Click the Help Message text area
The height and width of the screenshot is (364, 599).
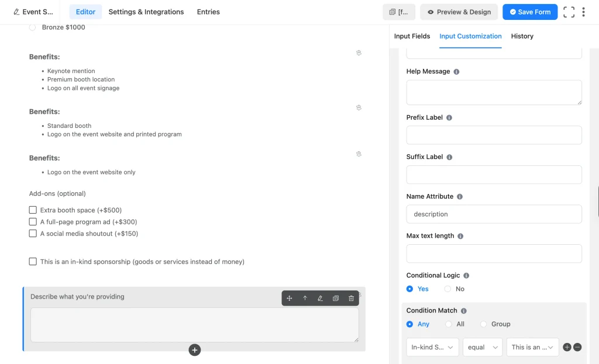(x=494, y=92)
